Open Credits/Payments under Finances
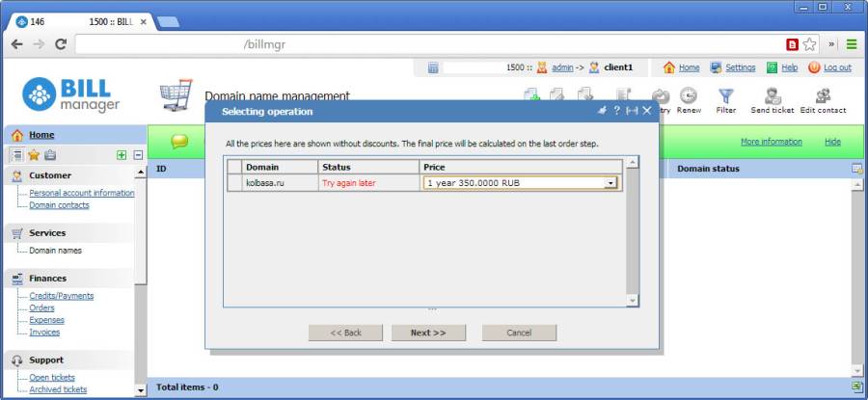This screenshot has width=868, height=400. (x=62, y=296)
